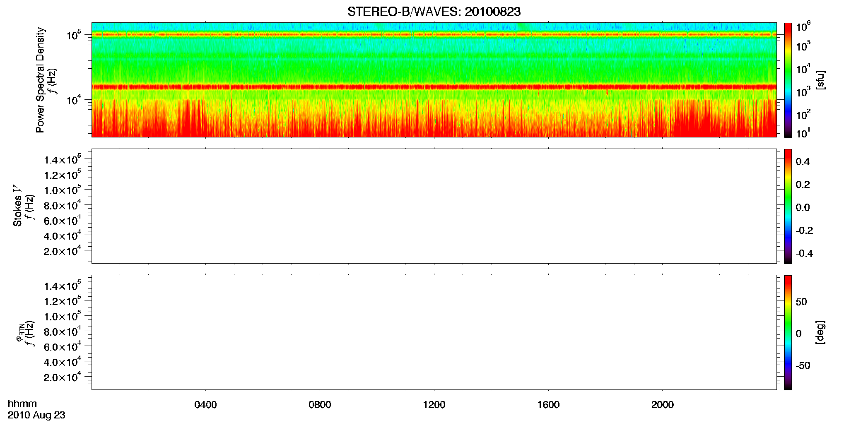Click the thin orange line at 10^5 Hz

coord(434,35)
